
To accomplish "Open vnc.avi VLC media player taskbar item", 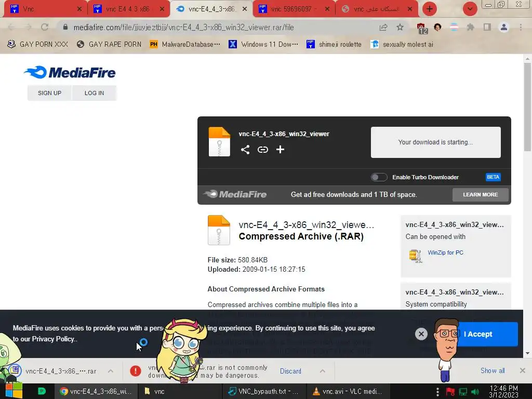I will pyautogui.click(x=348, y=391).
